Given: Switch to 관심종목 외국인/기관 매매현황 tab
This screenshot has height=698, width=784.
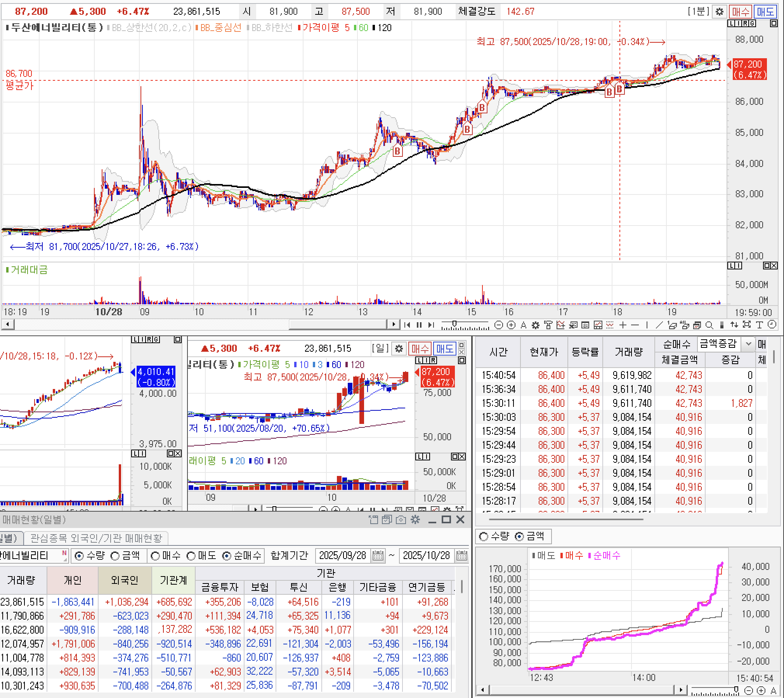Looking at the screenshot, I should pos(96,538).
